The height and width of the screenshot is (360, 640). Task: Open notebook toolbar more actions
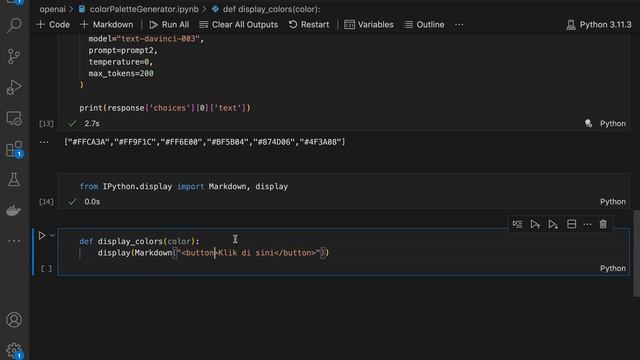pos(459,24)
